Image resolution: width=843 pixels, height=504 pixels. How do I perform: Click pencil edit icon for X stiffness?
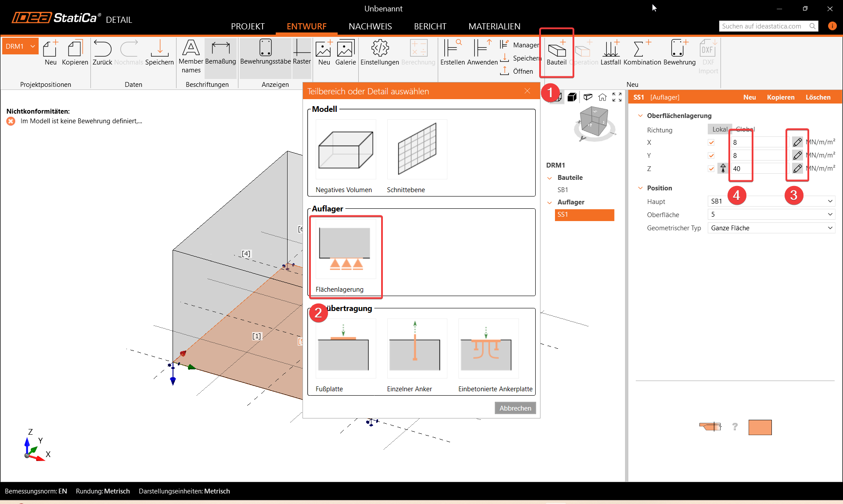tap(797, 142)
